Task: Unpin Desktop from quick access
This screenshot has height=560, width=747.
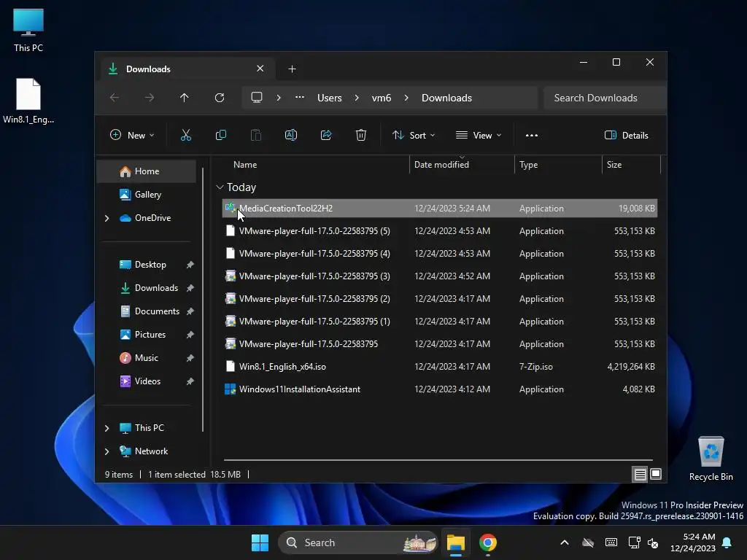Action: point(190,265)
